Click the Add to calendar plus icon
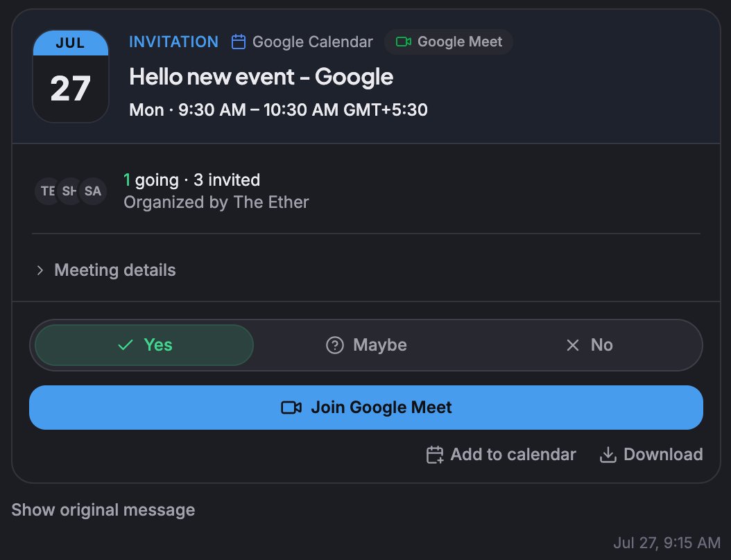Viewport: 731px width, 560px height. point(434,455)
